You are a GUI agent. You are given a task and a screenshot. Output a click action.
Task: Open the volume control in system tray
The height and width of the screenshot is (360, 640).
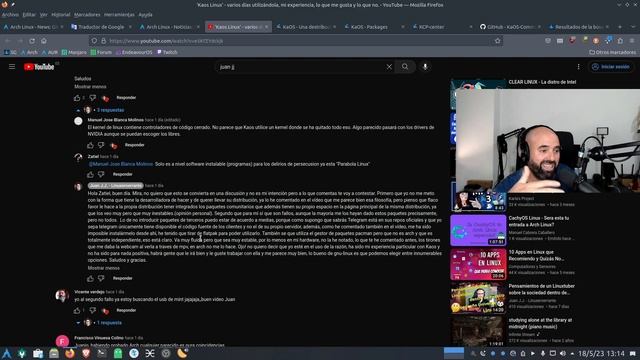tap(562, 353)
